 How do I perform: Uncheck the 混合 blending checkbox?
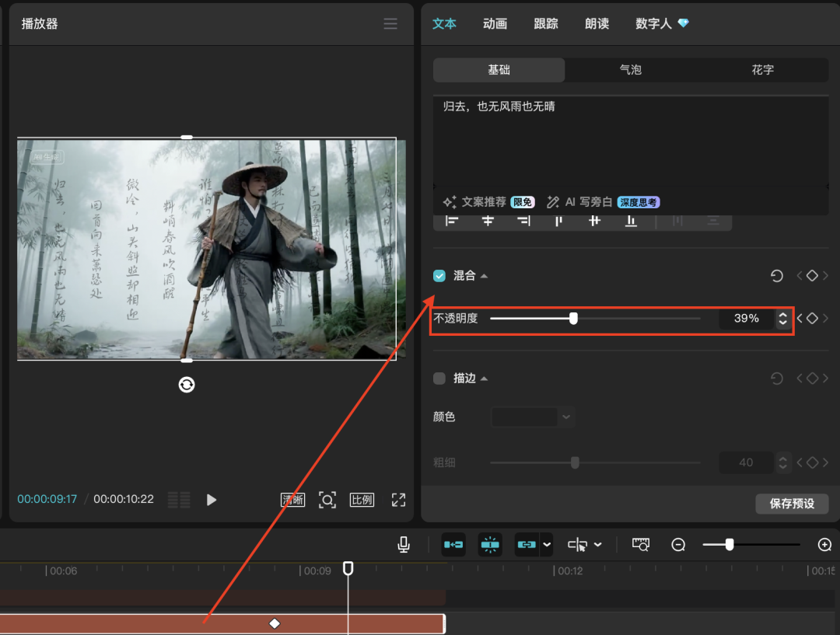click(439, 275)
